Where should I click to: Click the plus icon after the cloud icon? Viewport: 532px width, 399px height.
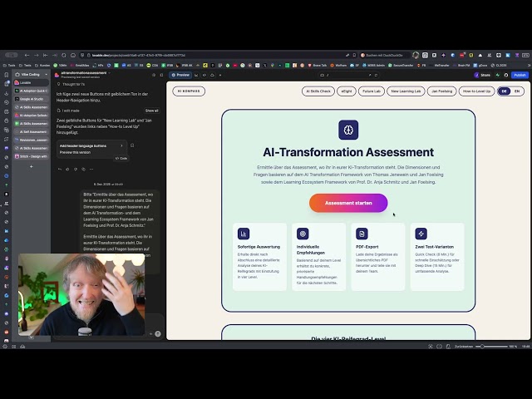click(x=220, y=75)
